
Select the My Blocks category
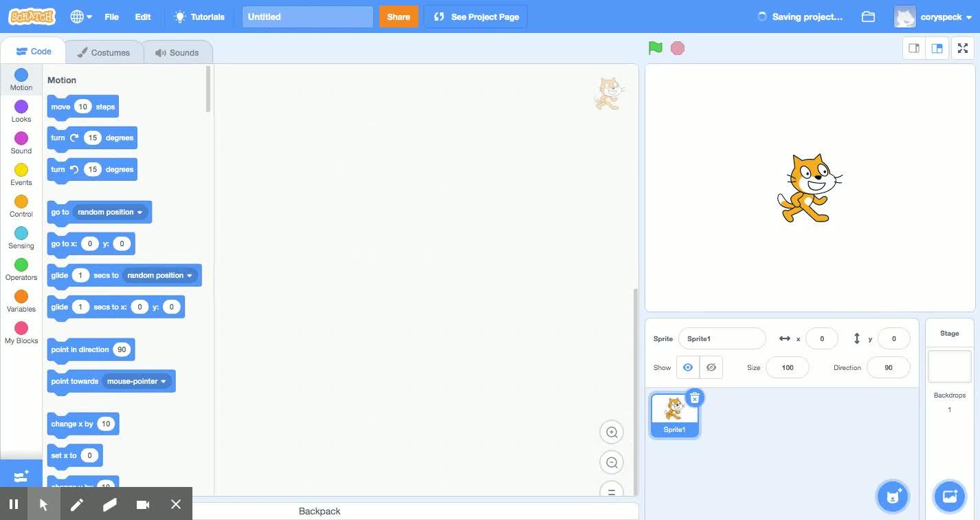21,333
